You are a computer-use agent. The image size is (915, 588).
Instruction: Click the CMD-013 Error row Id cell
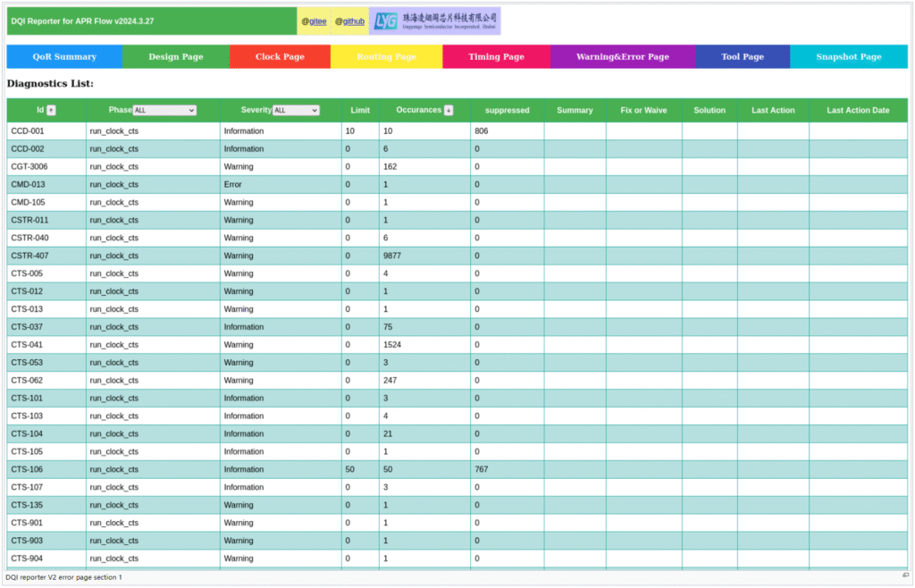pos(28,184)
